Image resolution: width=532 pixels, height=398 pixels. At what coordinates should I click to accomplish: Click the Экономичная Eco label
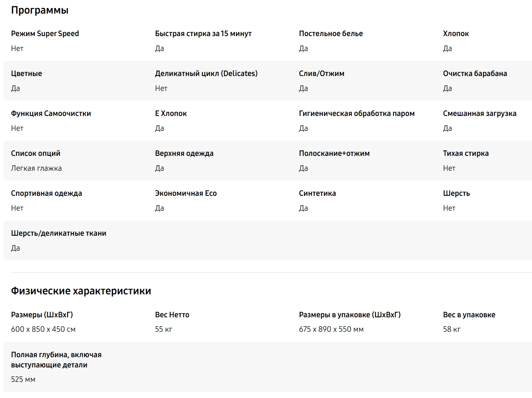(186, 193)
